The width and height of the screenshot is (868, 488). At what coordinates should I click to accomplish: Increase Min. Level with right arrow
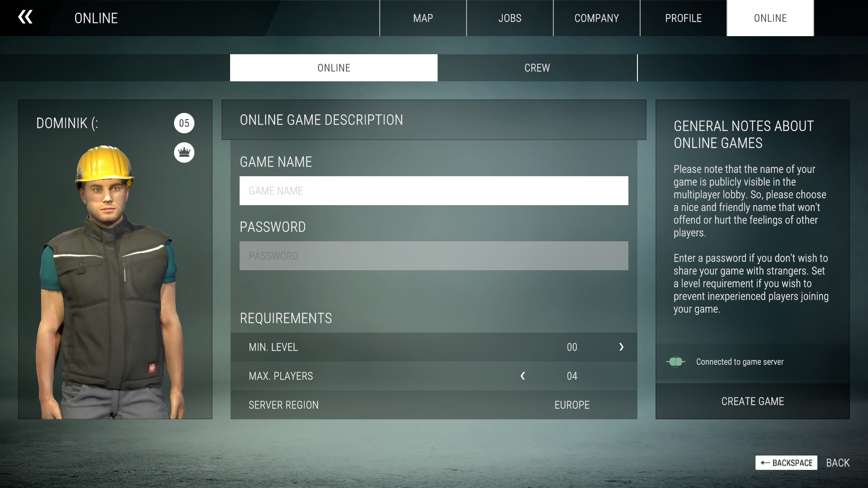point(621,347)
